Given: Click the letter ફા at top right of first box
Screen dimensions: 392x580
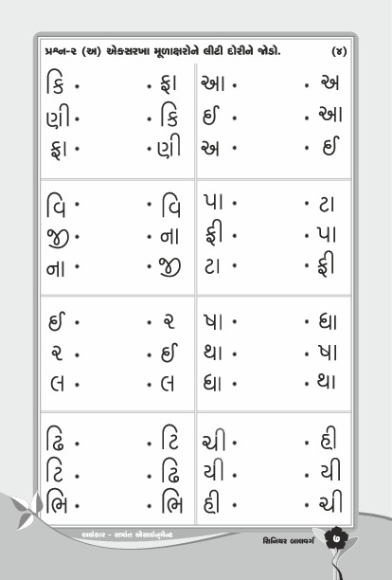Looking at the screenshot, I should [169, 83].
